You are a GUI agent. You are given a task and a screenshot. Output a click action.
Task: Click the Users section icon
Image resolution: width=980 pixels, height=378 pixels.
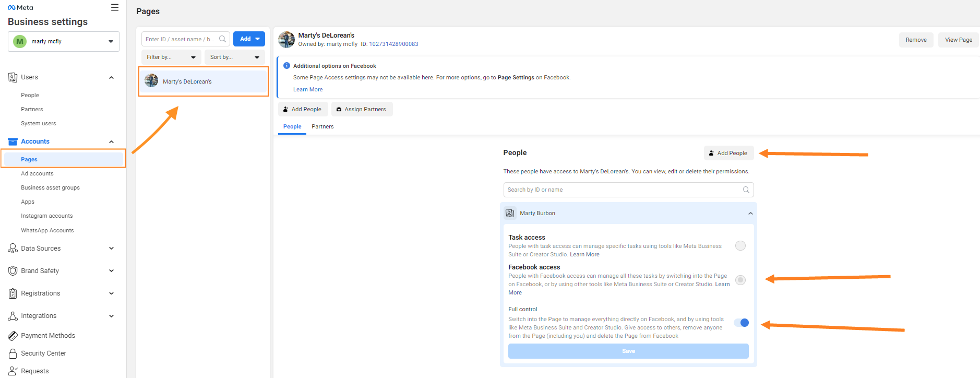[13, 77]
